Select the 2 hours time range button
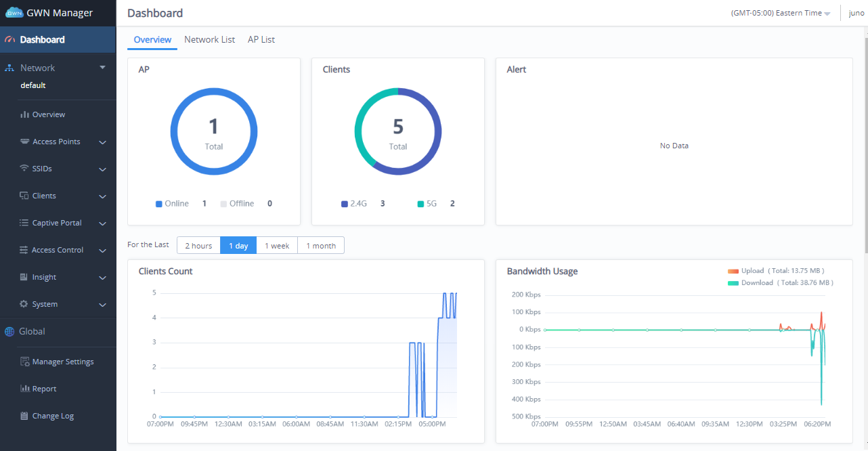Viewport: 868px width, 451px height. [198, 246]
